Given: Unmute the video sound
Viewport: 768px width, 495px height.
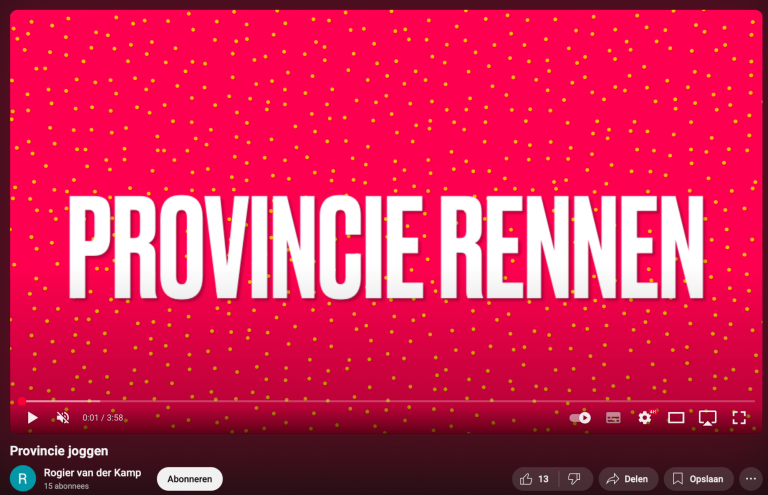Looking at the screenshot, I should click(63, 417).
